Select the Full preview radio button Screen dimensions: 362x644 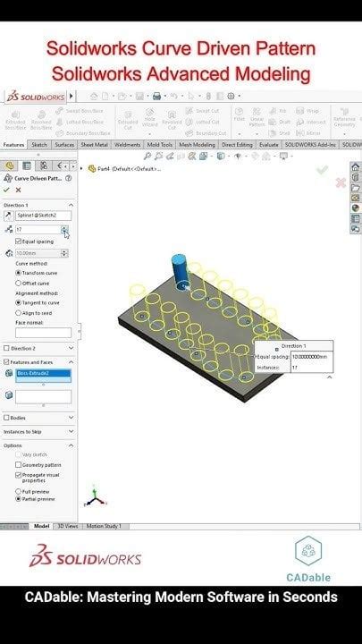[18, 492]
